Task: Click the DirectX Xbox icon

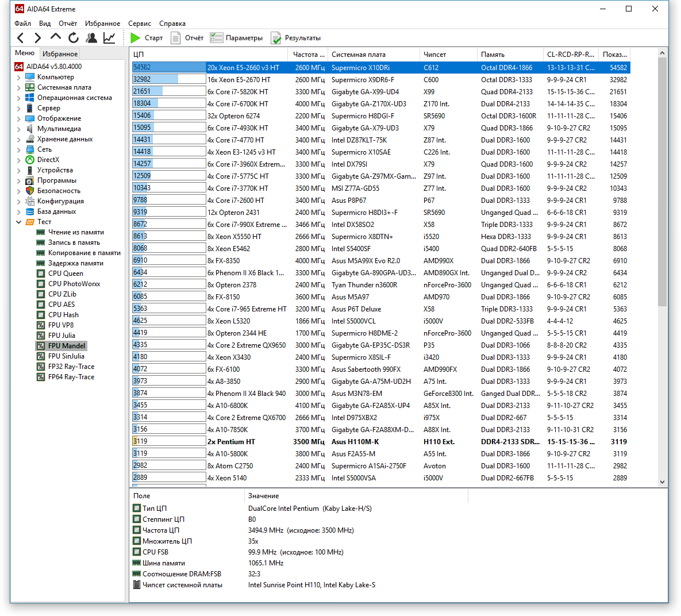Action: pyautogui.click(x=30, y=160)
